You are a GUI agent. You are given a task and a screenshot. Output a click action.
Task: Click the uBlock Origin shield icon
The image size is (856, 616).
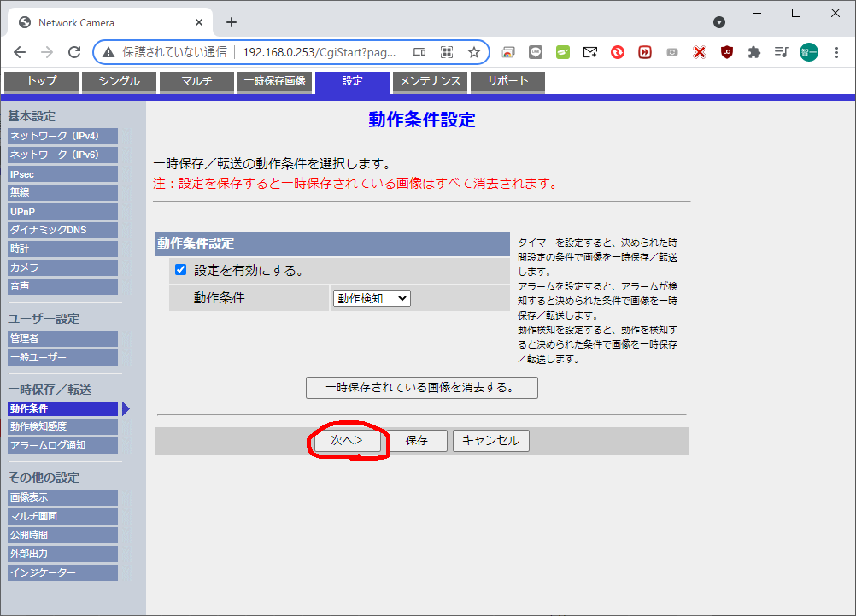[x=726, y=52]
